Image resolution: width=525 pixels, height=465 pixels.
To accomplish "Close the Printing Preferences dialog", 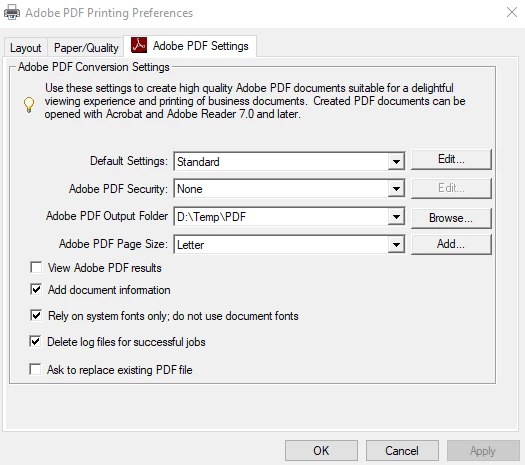I will click(512, 12).
